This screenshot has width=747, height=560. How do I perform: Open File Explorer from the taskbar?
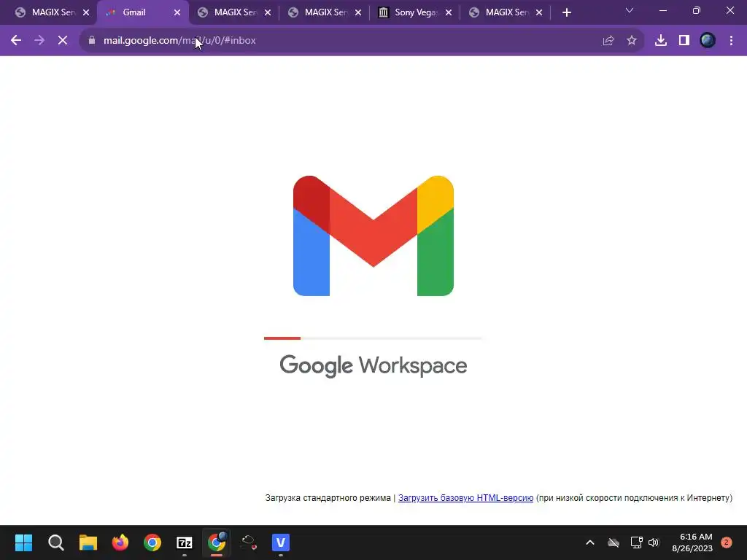(88, 542)
